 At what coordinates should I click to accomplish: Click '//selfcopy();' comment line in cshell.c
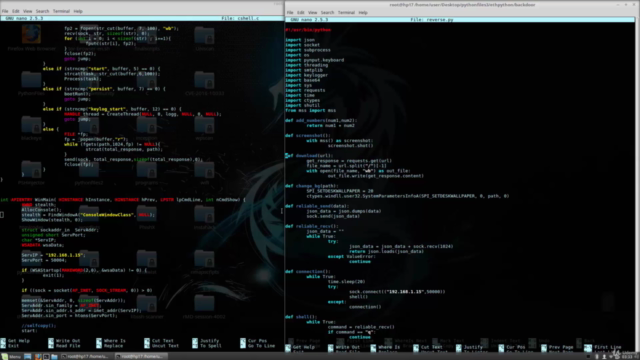coord(39,326)
